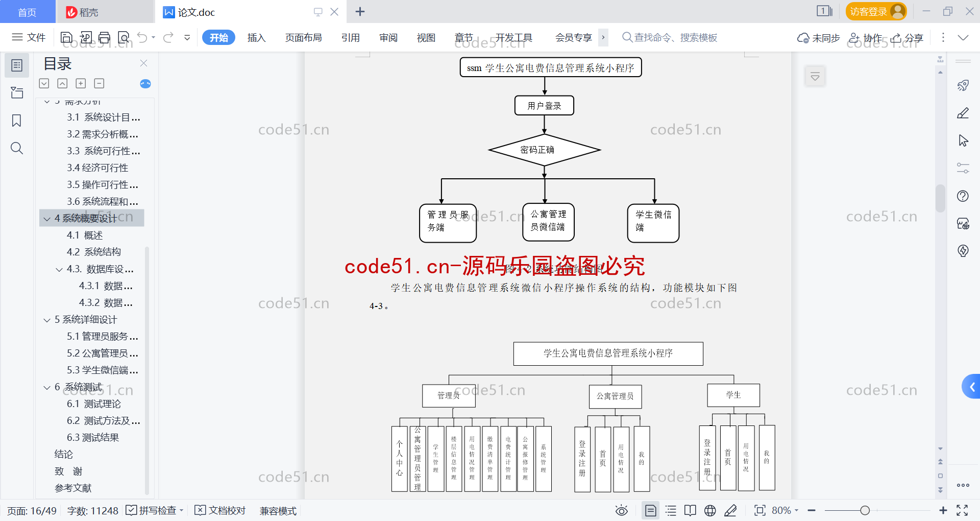The image size is (980, 521).
Task: Switch to reading mode view
Action: tap(690, 510)
